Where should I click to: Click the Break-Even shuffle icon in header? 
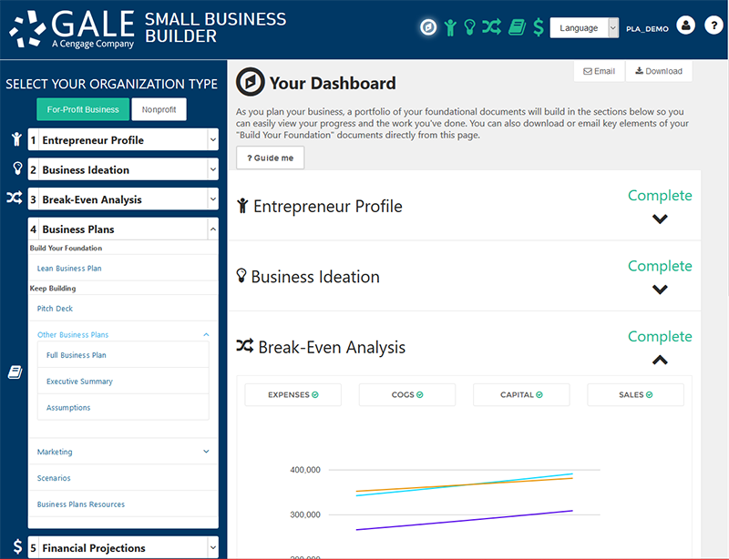(491, 27)
